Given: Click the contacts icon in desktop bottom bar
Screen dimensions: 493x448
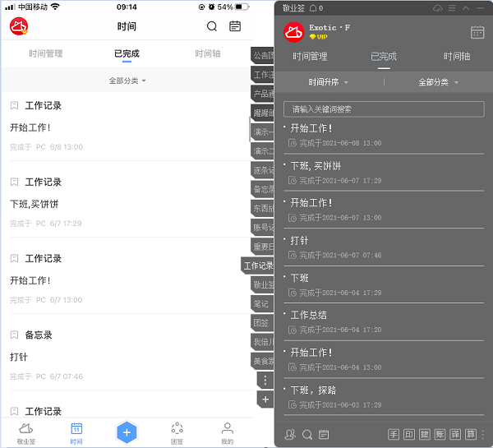Looking at the screenshot, I should 290,435.
